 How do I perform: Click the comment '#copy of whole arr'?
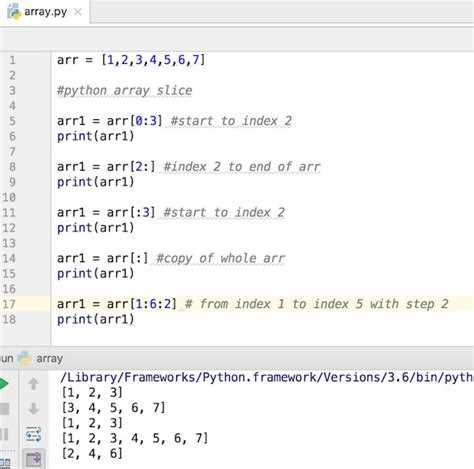(221, 258)
